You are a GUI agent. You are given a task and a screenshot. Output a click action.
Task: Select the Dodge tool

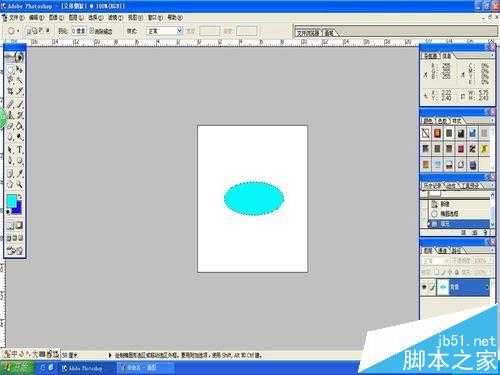19,137
